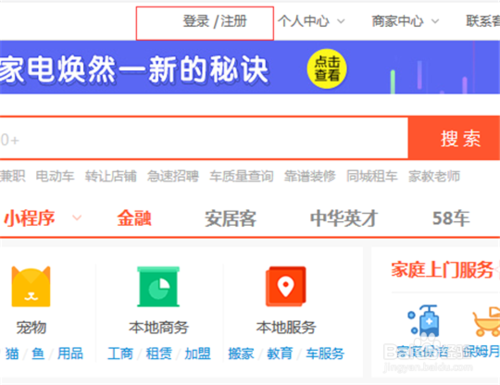Switch to the 安居客 tab
Viewport: 500px width, 385px height.
pos(230,218)
